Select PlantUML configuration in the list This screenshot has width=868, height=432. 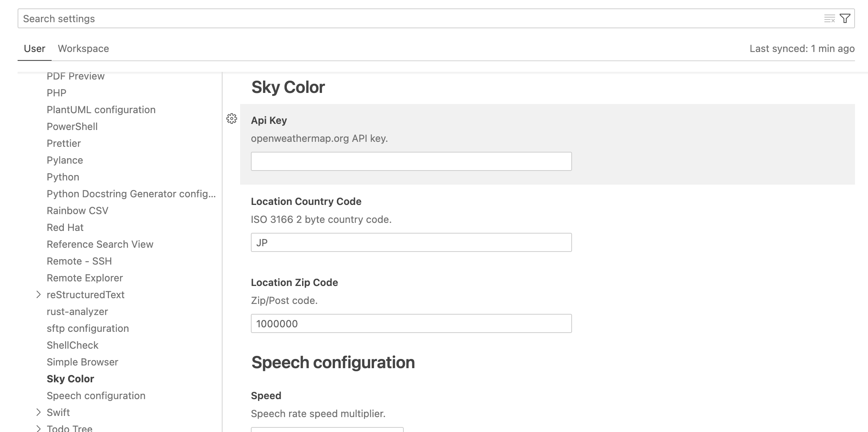point(101,109)
